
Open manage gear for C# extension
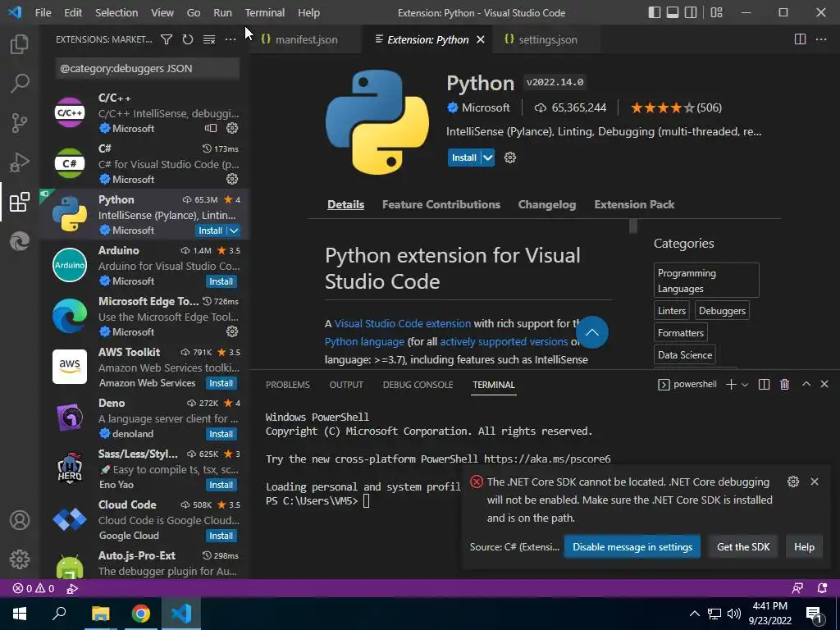coord(232,179)
